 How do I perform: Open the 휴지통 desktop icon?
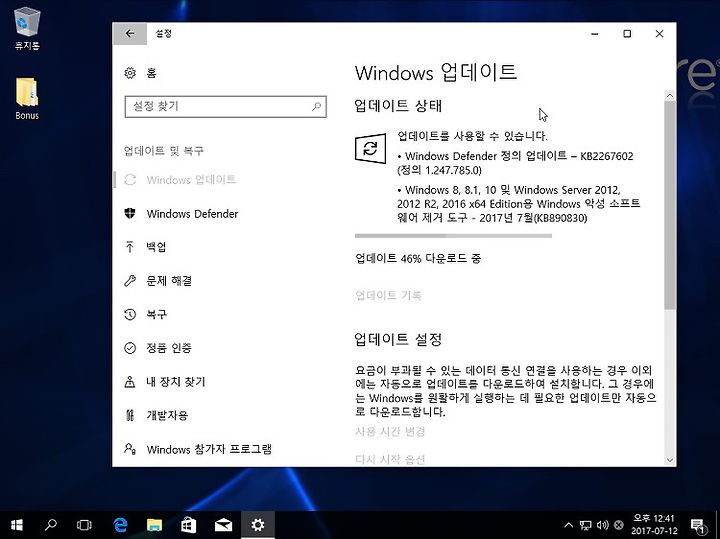pyautogui.click(x=27, y=30)
